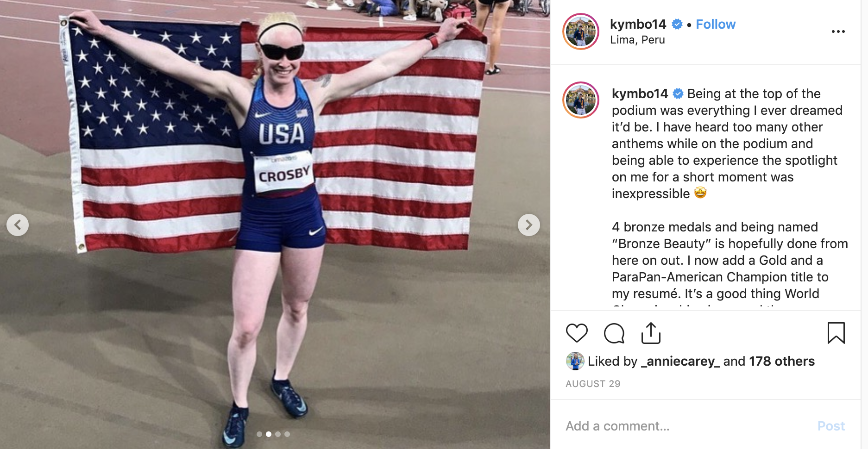Click kymbo14 profile picture in header
868x449 pixels.
581,31
